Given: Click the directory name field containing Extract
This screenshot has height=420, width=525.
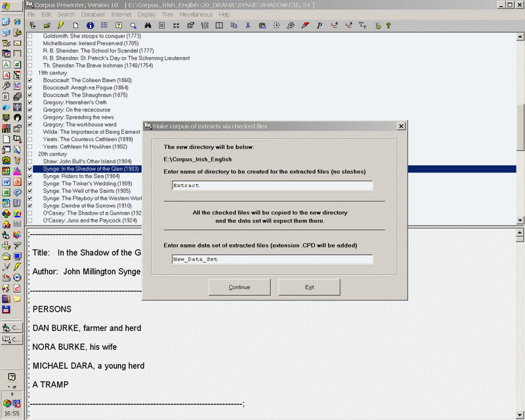Looking at the screenshot, I should click(x=272, y=185).
